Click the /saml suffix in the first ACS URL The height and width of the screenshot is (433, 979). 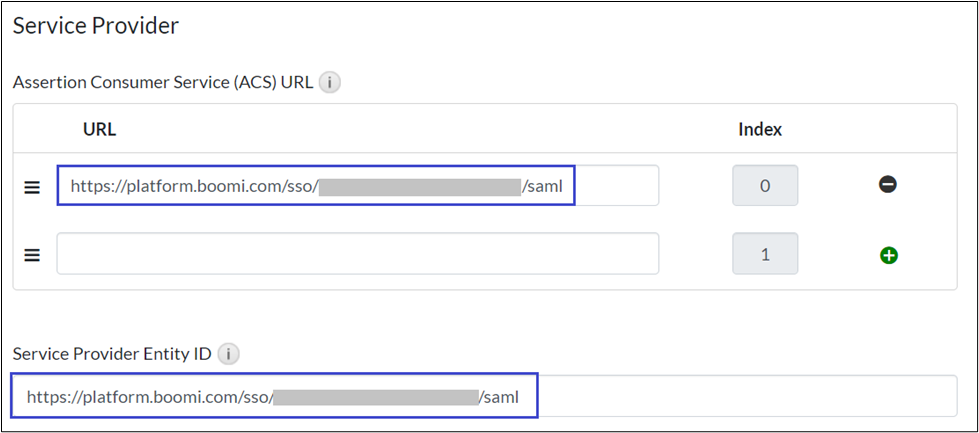click(550, 186)
